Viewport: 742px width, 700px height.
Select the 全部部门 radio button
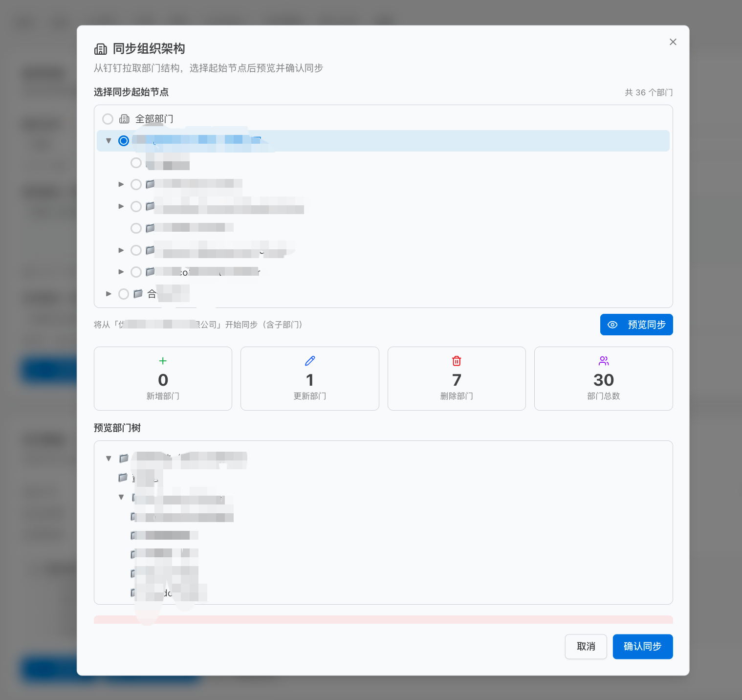[x=108, y=119]
